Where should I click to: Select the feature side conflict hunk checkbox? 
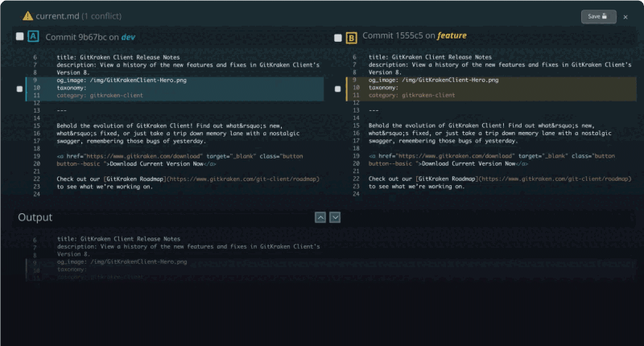(337, 89)
